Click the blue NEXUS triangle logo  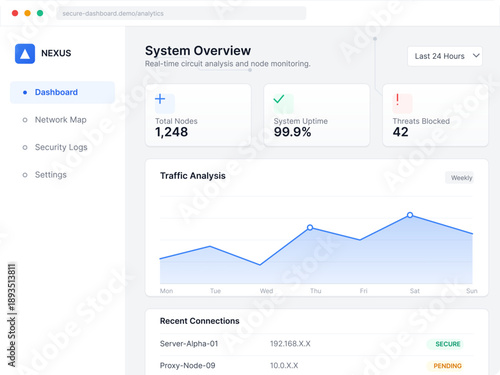(25, 54)
